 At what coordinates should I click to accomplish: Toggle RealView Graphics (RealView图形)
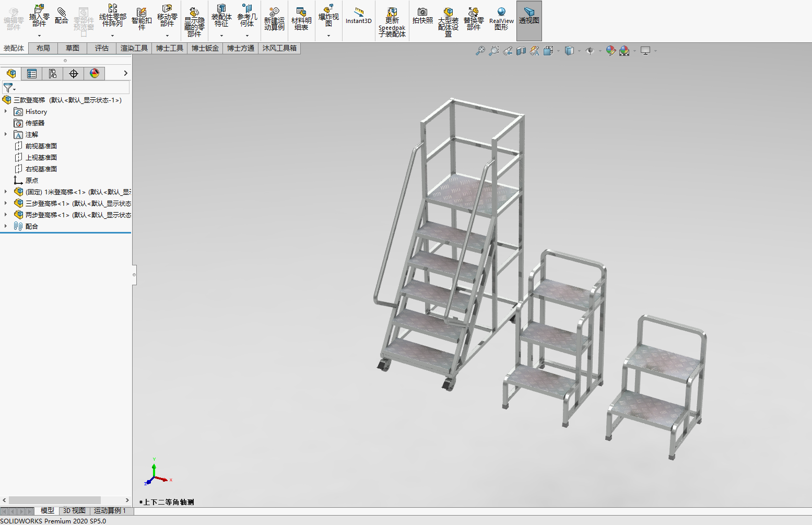click(501, 19)
